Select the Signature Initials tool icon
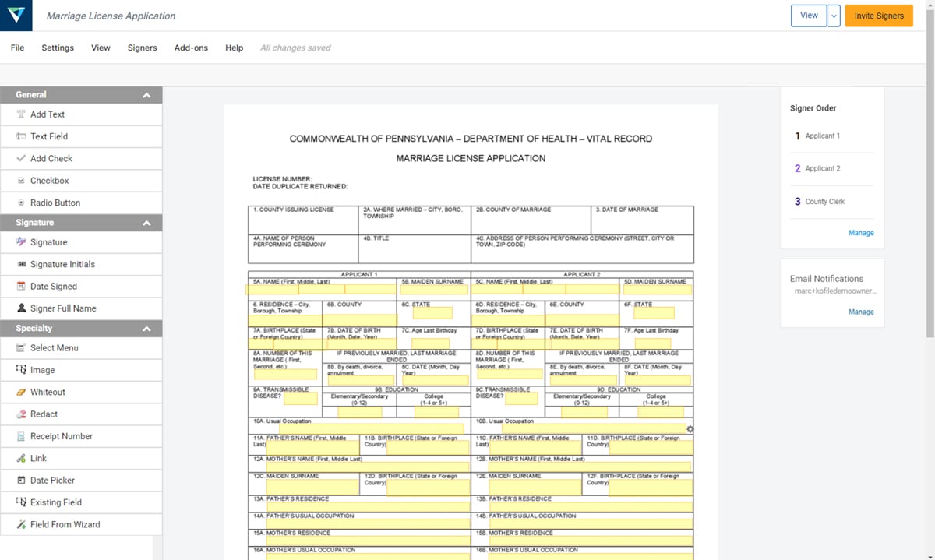Screen dimensions: 935x560 click(21, 264)
